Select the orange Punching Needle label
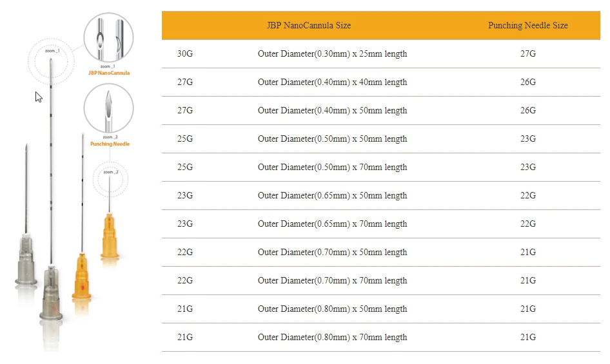Image resolution: width=610 pixels, height=364 pixels. pos(110,144)
